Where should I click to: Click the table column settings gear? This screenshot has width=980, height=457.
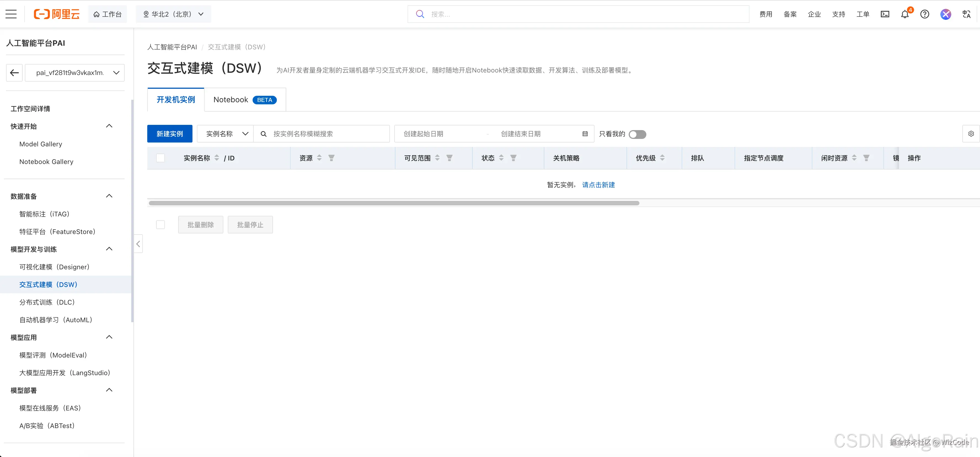point(971,134)
